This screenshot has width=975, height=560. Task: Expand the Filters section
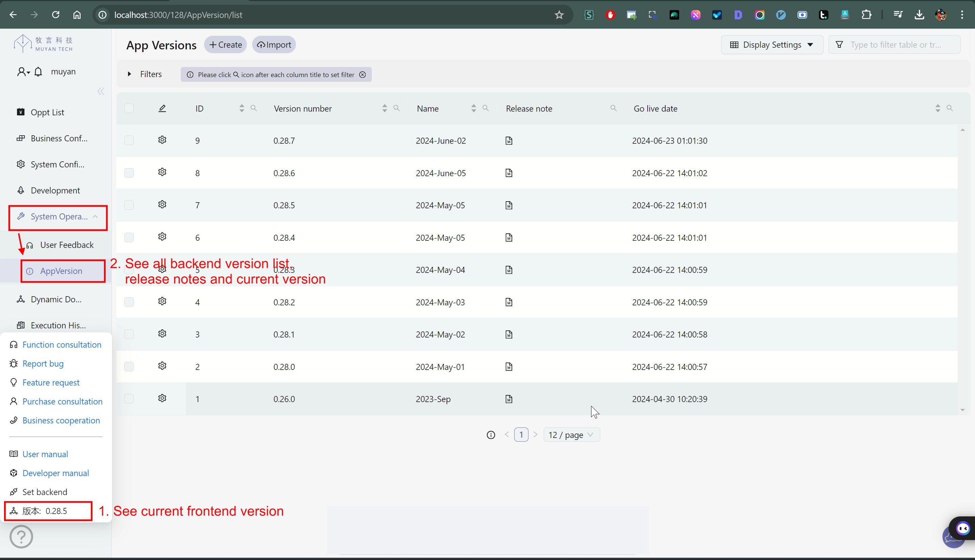[145, 74]
